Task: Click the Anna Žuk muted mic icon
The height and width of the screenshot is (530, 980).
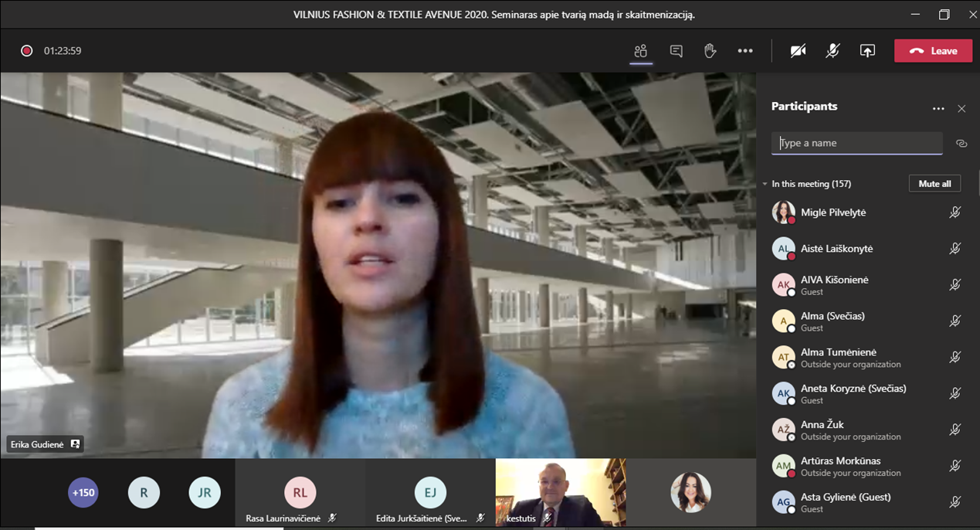Action: 955,430
